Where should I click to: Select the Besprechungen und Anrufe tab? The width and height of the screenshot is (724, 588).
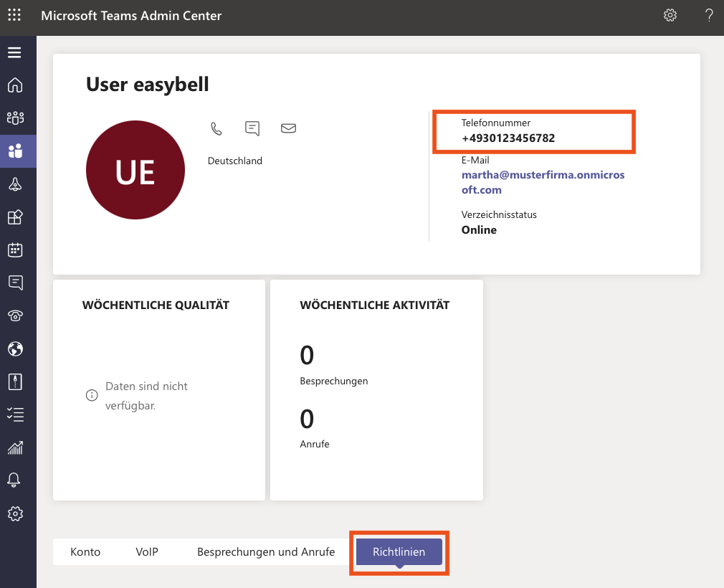click(266, 551)
